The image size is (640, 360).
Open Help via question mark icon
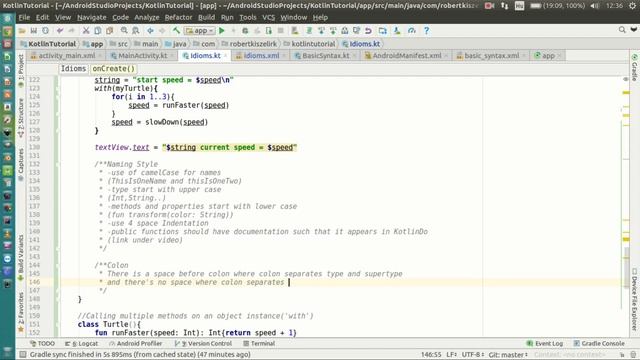tap(427, 31)
